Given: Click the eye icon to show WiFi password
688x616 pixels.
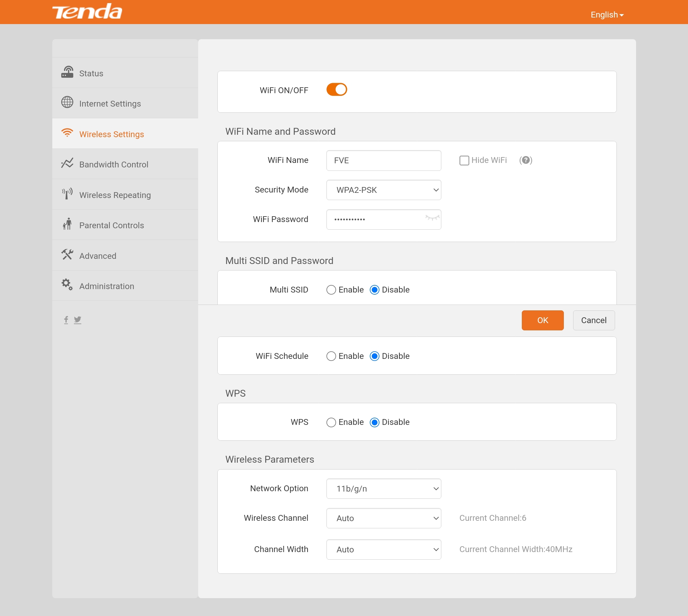Looking at the screenshot, I should click(432, 218).
